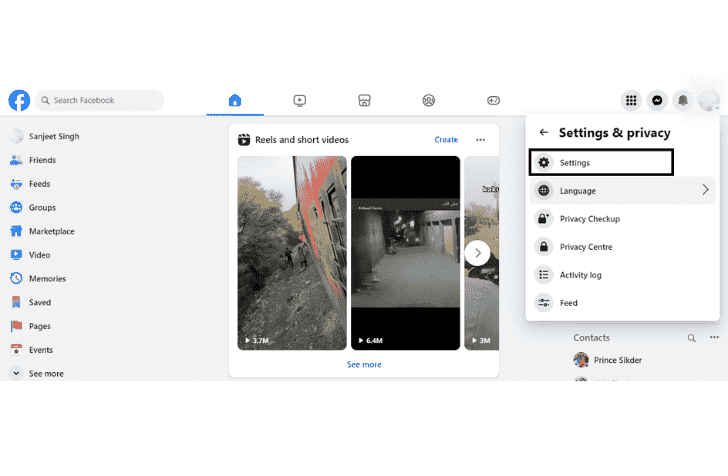Play the reel with 6.4M views
The height and width of the screenshot is (476, 728).
tap(405, 253)
